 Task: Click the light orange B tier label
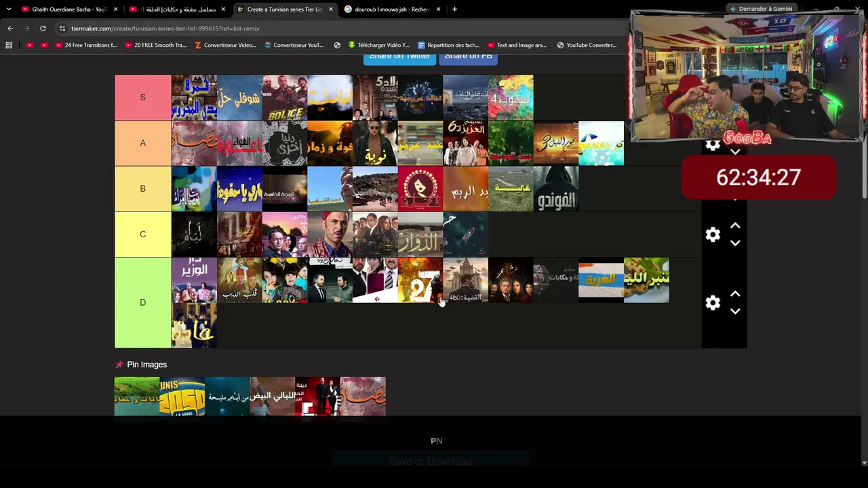tap(143, 188)
